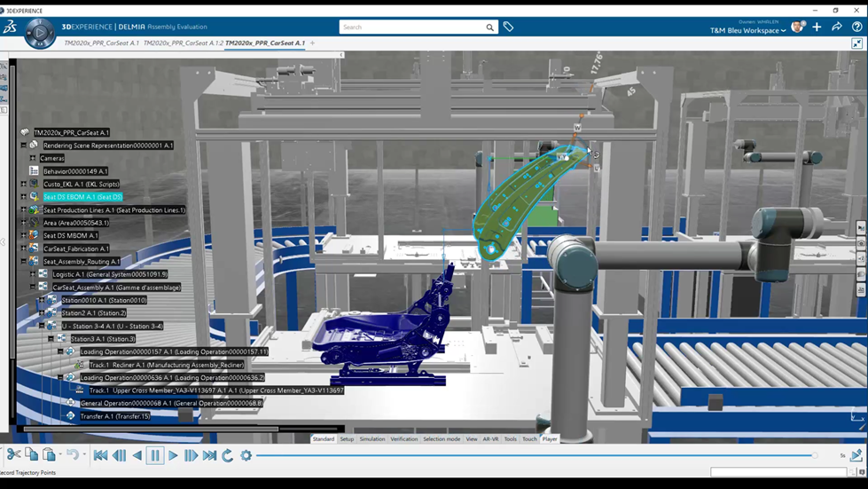Switch to the Standard toolbar tab
868x489 pixels.
tap(324, 439)
